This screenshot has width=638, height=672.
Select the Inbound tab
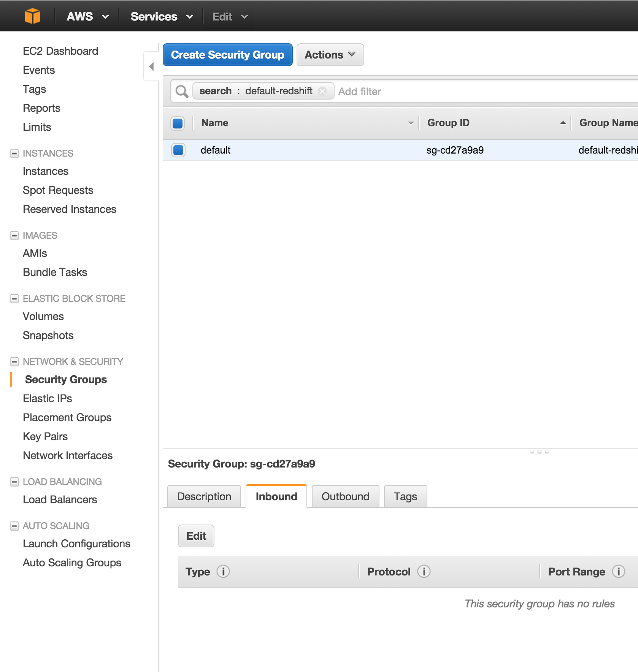276,496
